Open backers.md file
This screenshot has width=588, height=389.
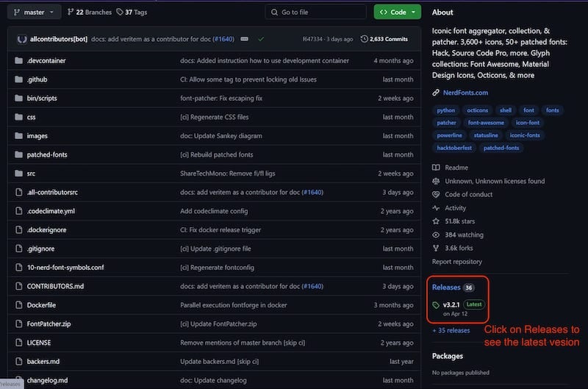[x=43, y=361]
